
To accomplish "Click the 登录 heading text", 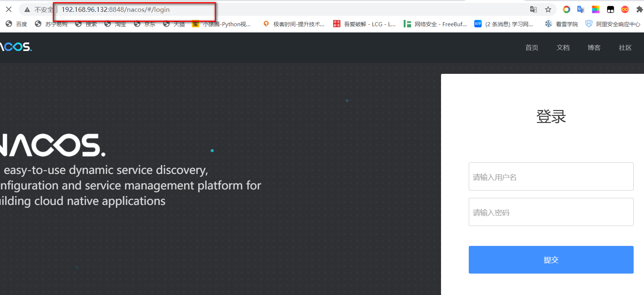I will coord(551,117).
